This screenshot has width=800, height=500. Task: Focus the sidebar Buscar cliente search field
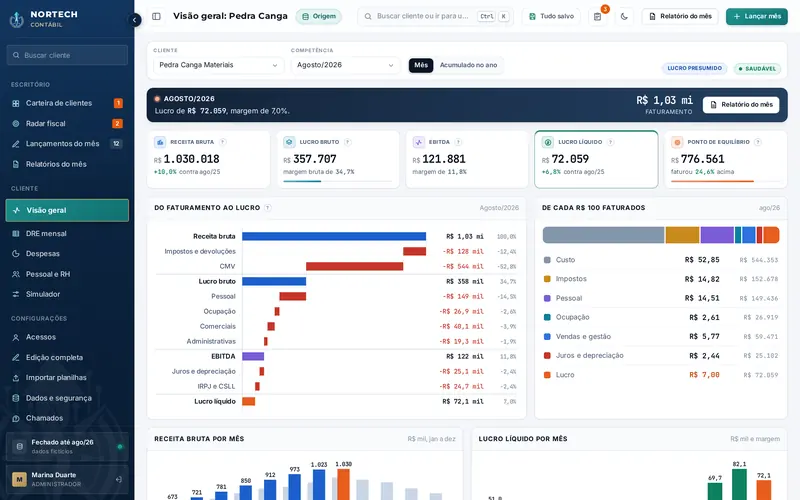[67, 55]
